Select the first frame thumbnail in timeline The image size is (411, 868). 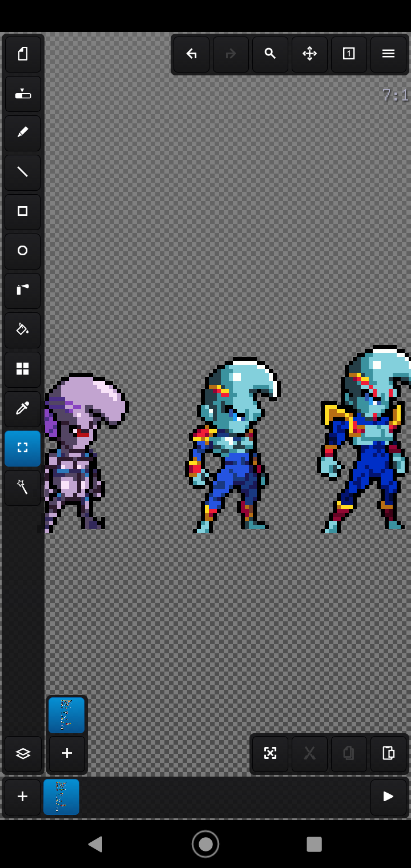point(62,797)
